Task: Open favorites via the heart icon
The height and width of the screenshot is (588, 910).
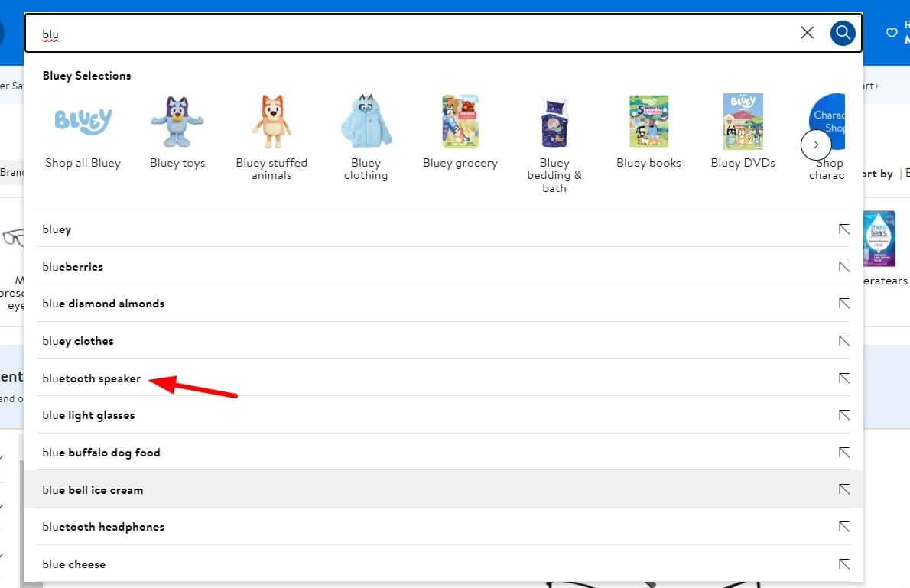Action: coord(892,33)
